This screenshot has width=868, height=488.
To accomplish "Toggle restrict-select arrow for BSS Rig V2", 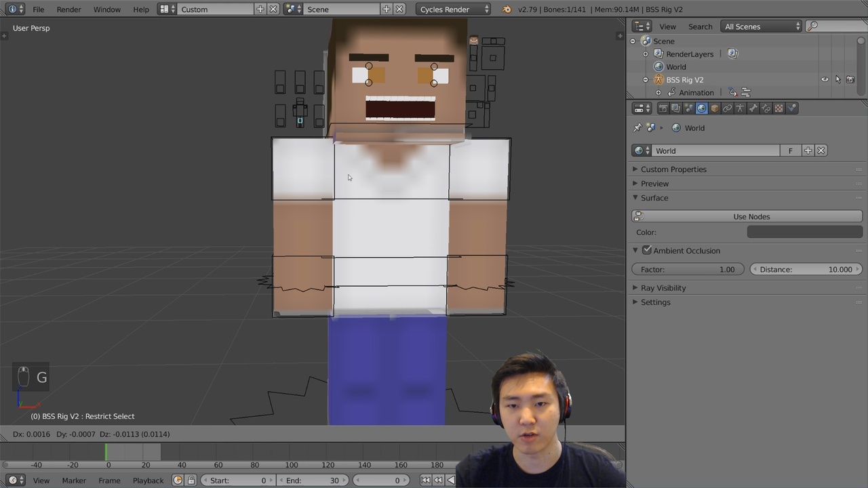I will [837, 80].
